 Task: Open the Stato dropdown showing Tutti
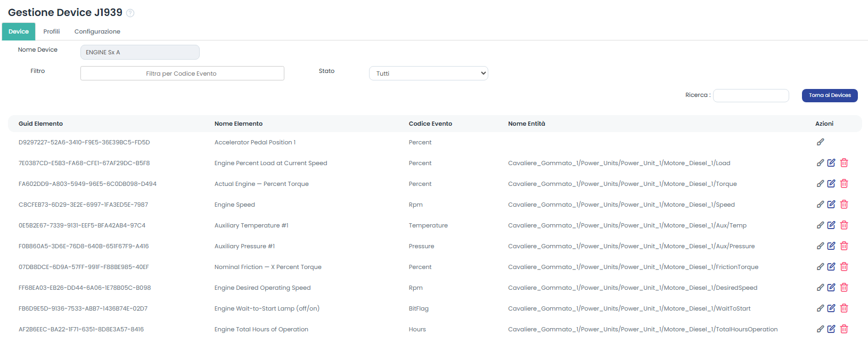428,74
